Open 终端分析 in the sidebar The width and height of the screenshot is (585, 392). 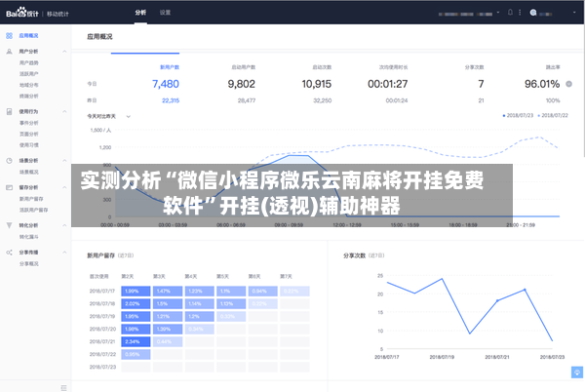(x=28, y=97)
